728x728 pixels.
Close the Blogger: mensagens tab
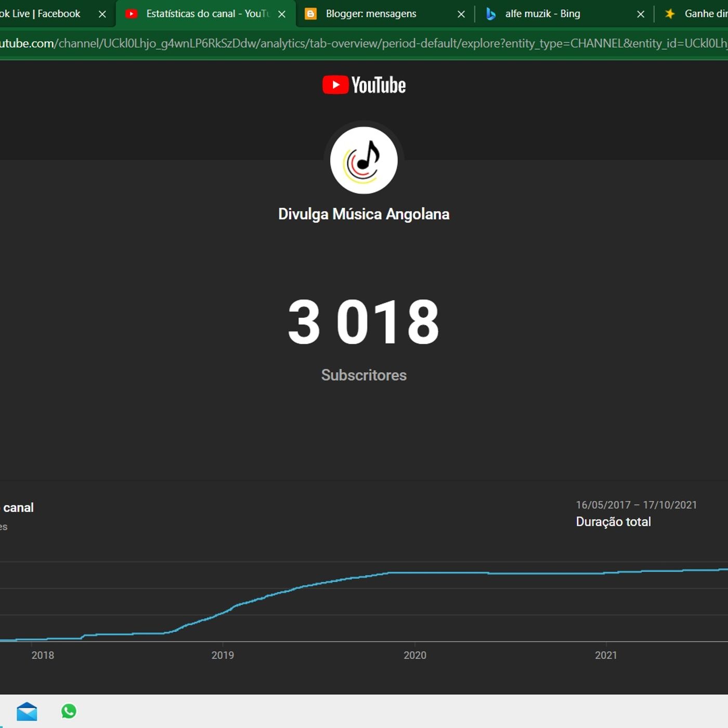461,14
